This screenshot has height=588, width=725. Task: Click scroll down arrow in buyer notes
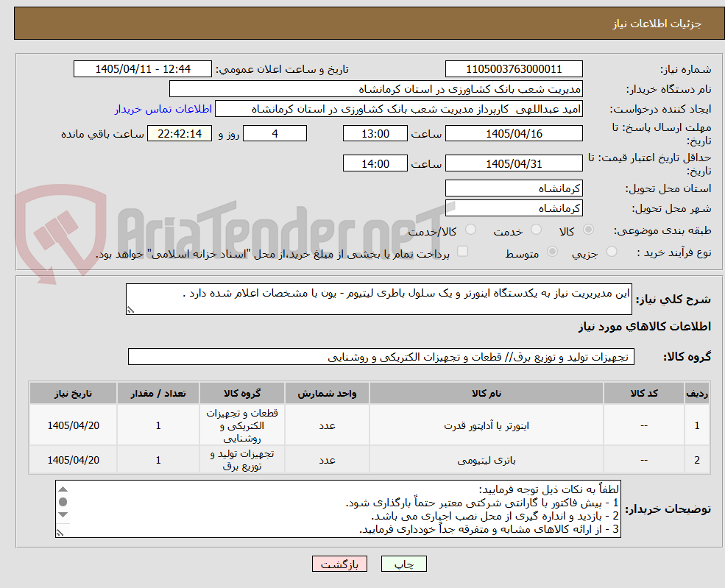[63, 514]
